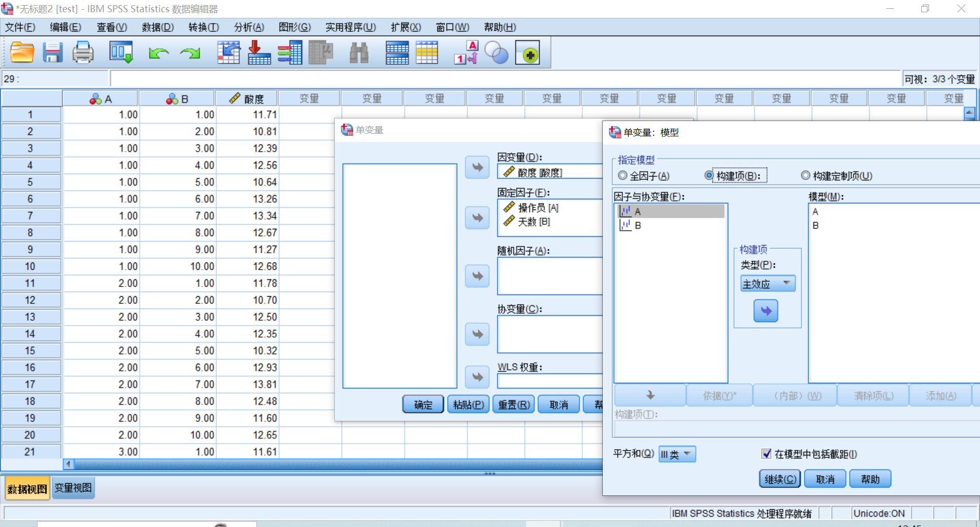980x527 pixels.
Task: Click the 确定 button in univariate dialog
Action: pyautogui.click(x=423, y=404)
